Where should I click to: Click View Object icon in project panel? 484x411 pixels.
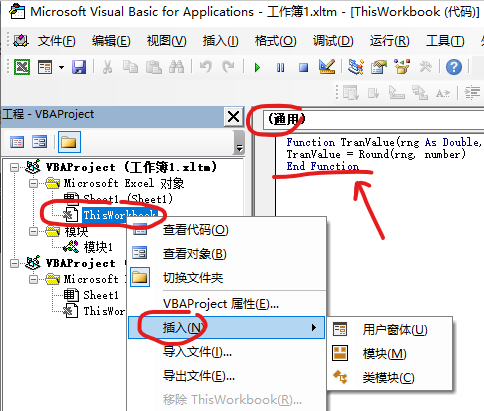point(39,142)
